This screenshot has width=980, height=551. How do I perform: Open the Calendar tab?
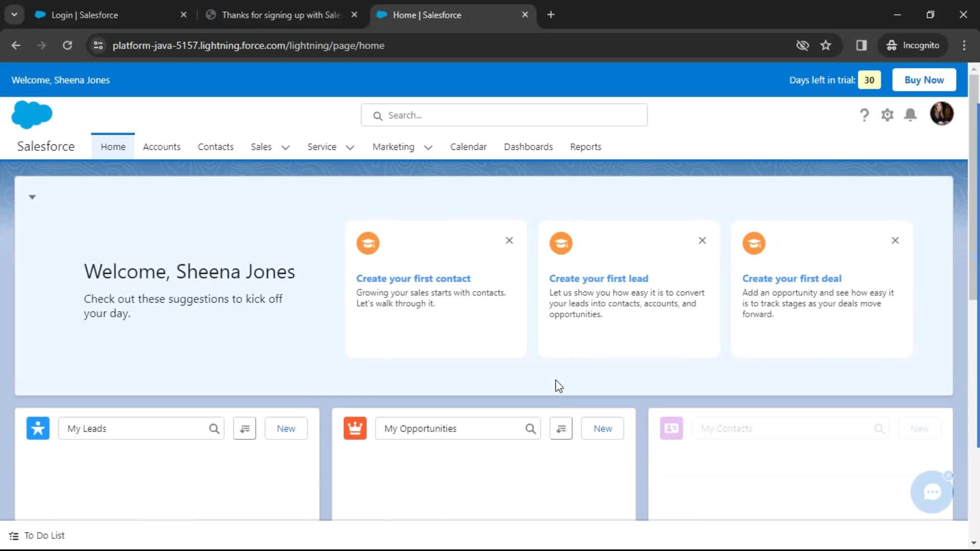[468, 147]
